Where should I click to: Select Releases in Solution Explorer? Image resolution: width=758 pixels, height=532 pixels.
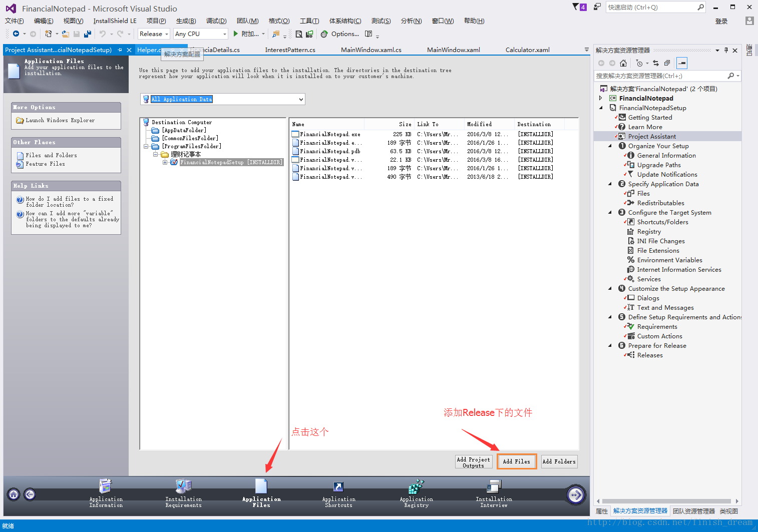tap(650, 355)
